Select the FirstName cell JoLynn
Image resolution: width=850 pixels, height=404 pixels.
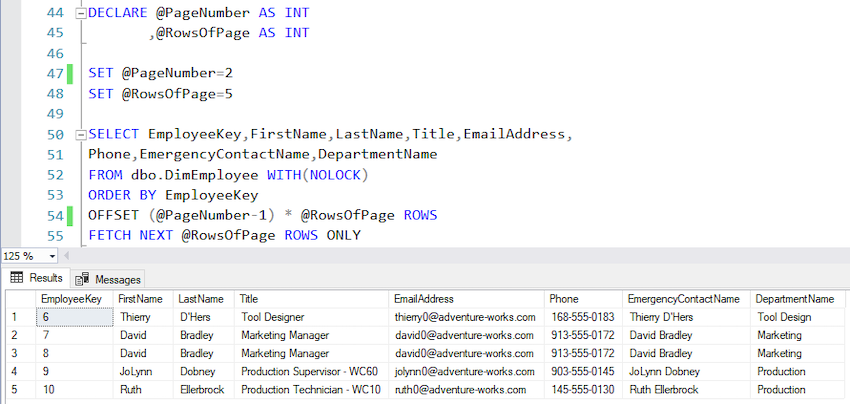pos(143,372)
